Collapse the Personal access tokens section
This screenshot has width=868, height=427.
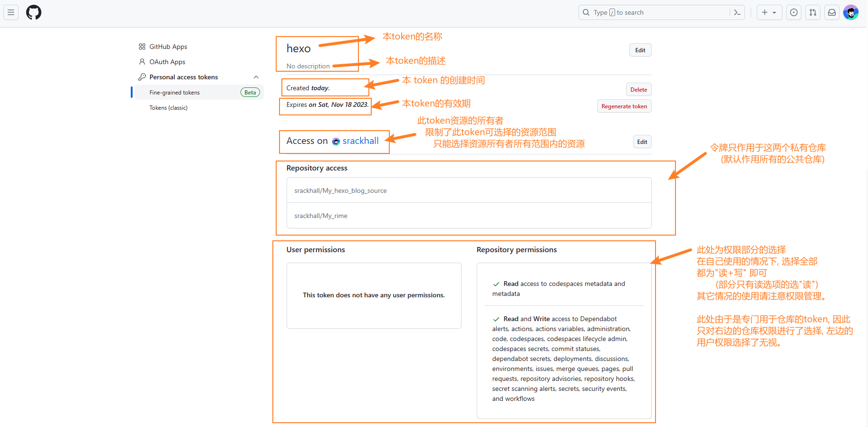[x=256, y=77]
